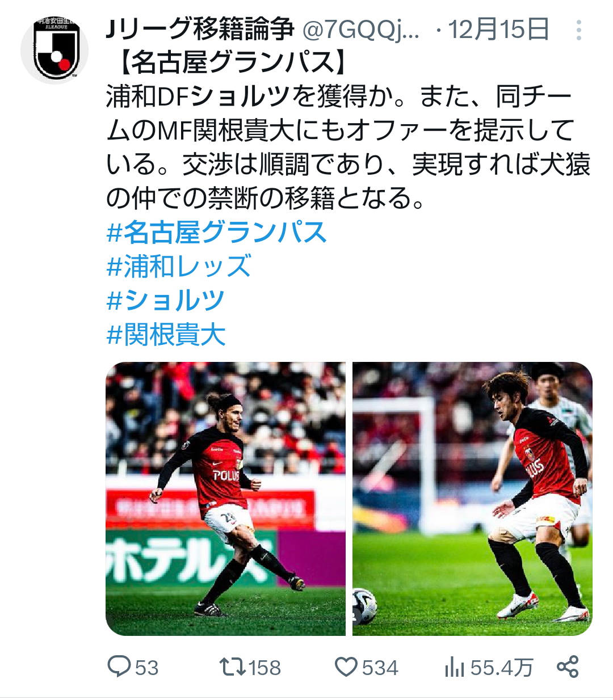
Task: Open hashtag #ショルツ
Action: point(166,301)
